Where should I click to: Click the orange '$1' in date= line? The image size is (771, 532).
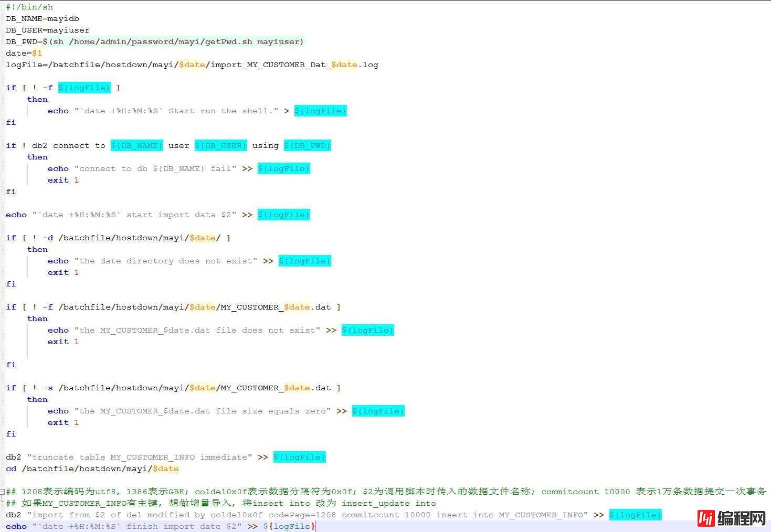tap(37, 53)
